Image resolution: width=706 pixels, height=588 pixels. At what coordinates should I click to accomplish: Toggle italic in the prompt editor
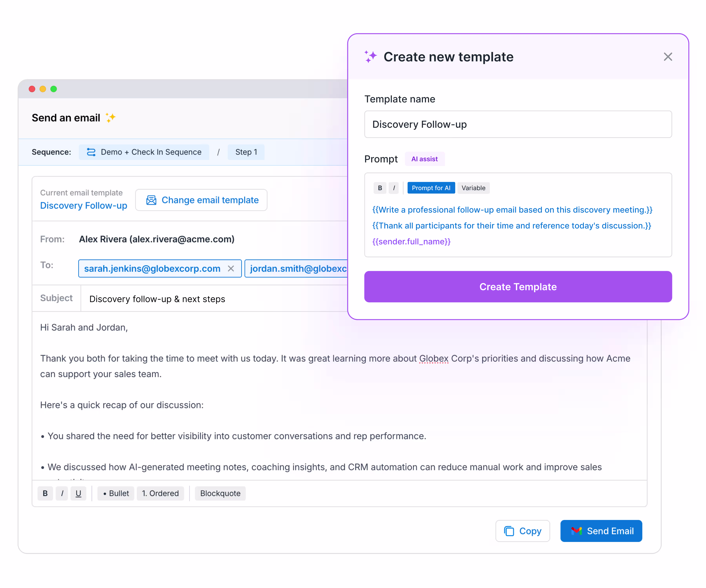394,188
